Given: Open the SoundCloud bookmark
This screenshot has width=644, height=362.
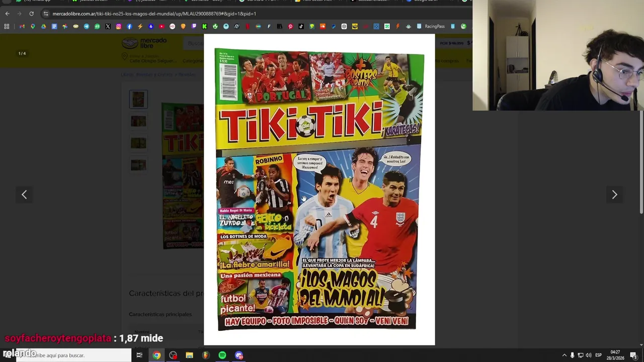Looking at the screenshot, I should click(x=323, y=26).
